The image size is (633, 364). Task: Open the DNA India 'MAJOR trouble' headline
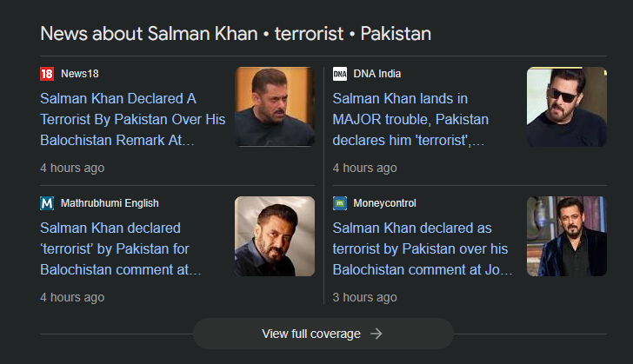tap(410, 119)
